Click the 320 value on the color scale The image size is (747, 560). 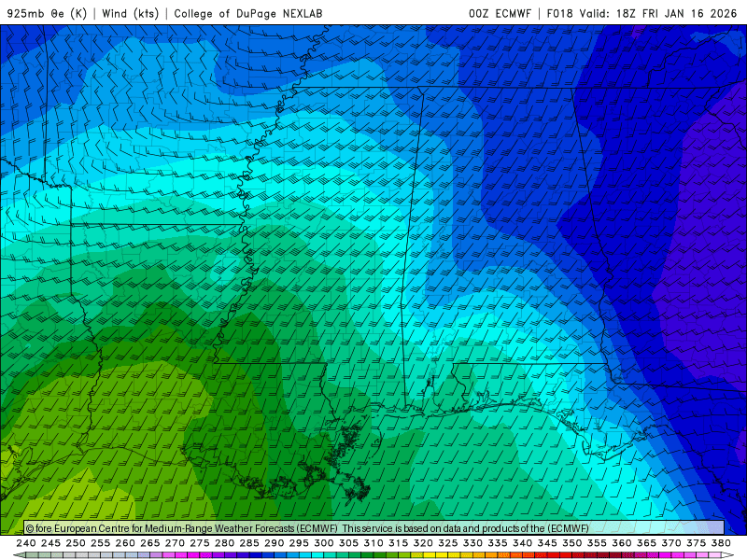point(423,543)
